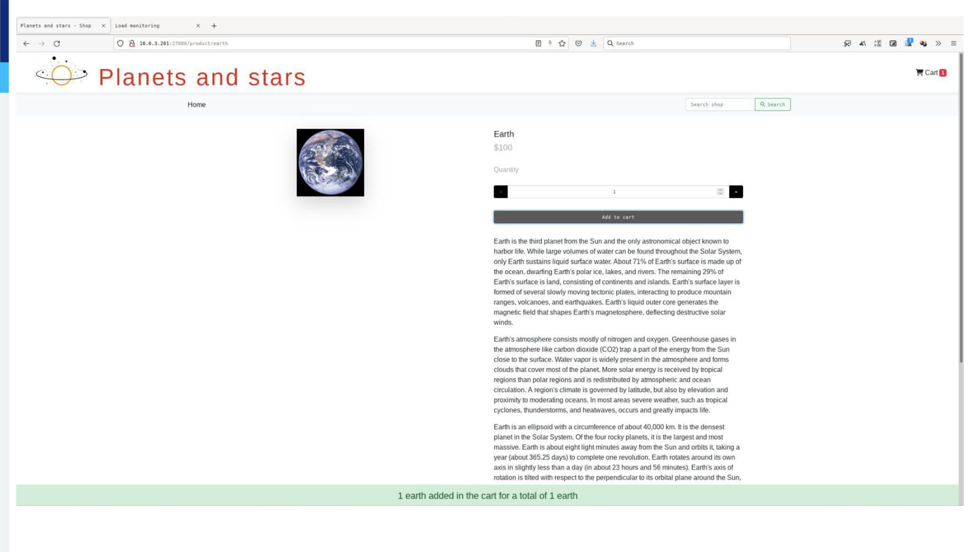Click the Quantity label

(x=506, y=169)
